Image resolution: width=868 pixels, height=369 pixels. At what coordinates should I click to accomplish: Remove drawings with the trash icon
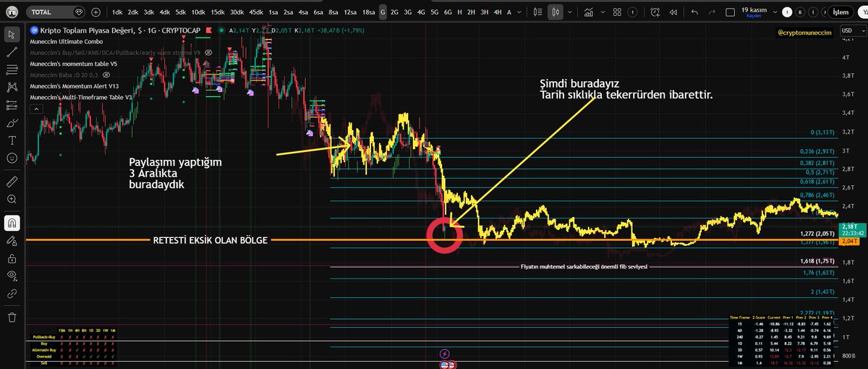pos(12,317)
